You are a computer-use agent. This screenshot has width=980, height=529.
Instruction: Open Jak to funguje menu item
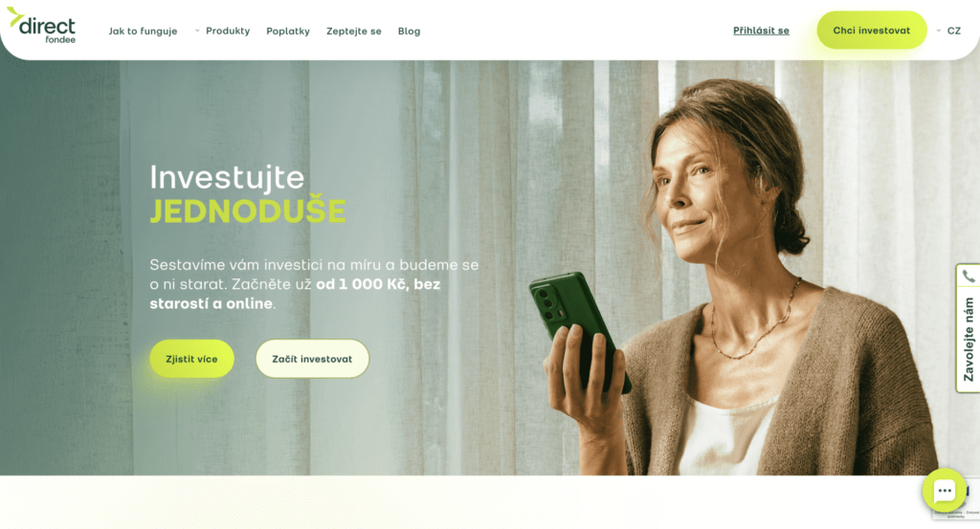tap(144, 32)
